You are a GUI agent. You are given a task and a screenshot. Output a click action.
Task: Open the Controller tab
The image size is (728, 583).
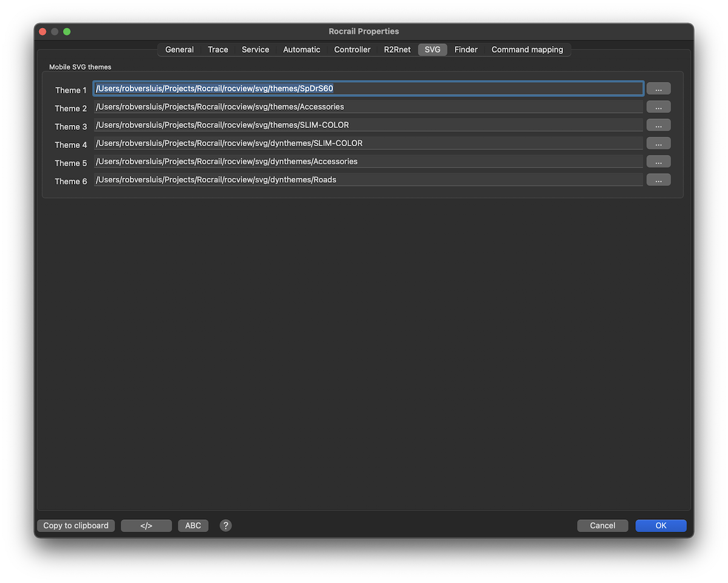coord(352,50)
